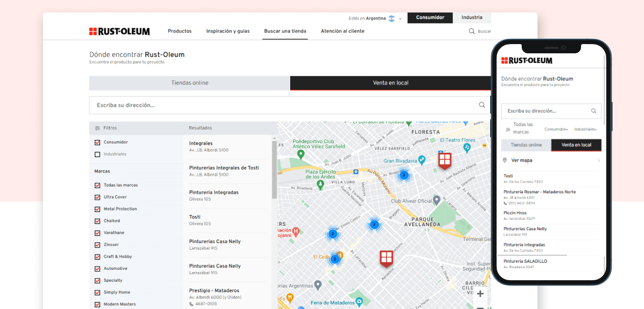The image size is (644, 309).
Task: Switch to Tiendas online tab on phone
Action: click(x=526, y=145)
